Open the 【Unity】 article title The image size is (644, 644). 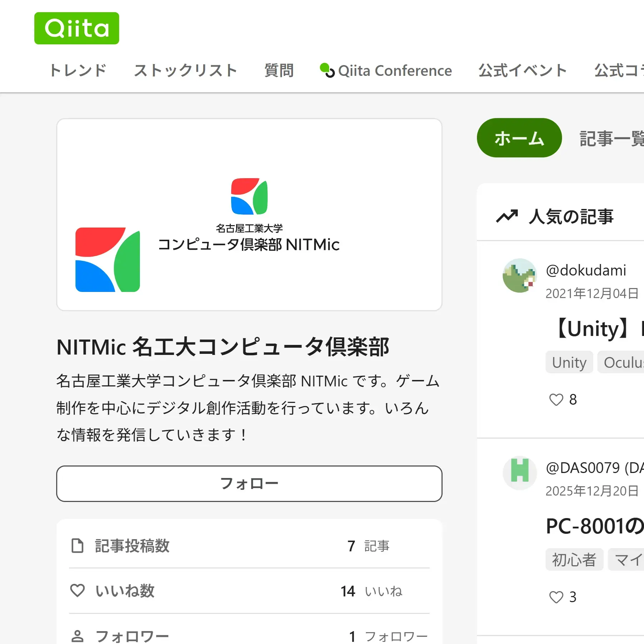click(x=597, y=328)
